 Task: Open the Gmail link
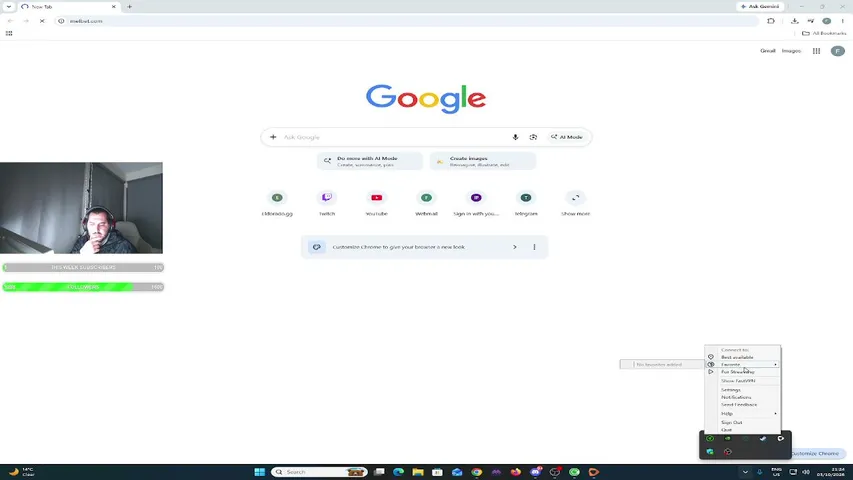pyautogui.click(x=768, y=51)
